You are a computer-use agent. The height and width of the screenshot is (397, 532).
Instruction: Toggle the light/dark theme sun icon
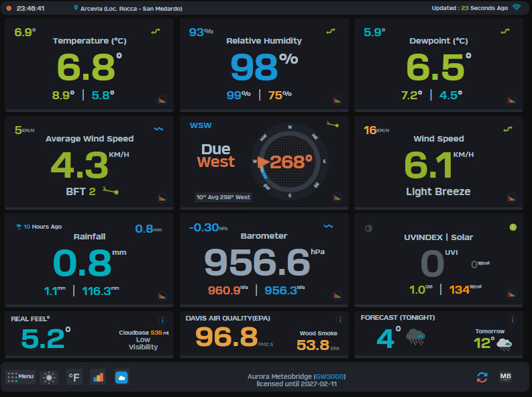[x=49, y=377]
